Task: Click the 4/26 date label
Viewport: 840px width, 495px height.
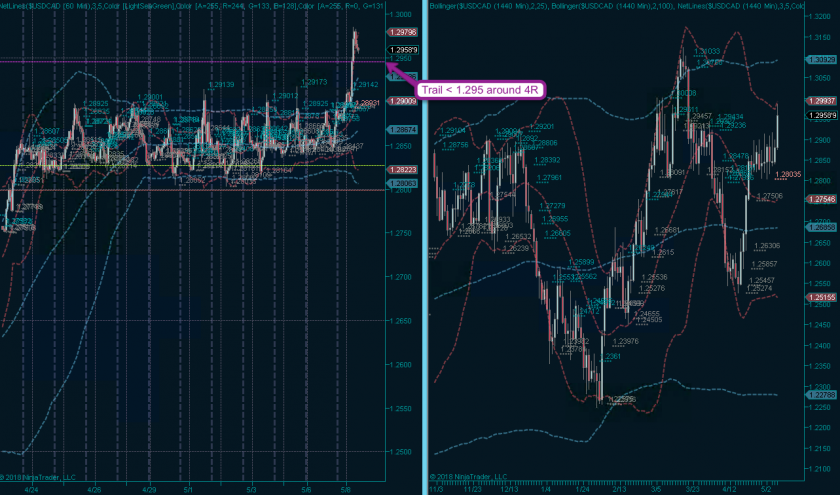Action: coord(94,489)
